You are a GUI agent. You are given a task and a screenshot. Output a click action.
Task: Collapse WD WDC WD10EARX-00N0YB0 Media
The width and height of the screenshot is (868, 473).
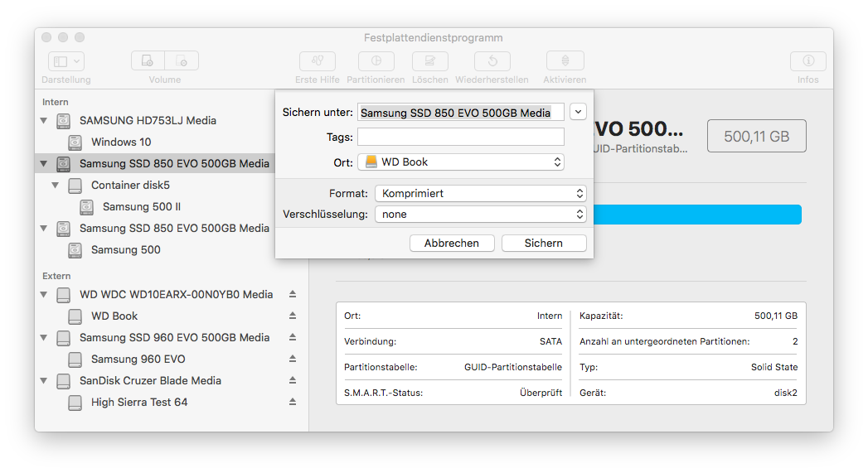(44, 294)
